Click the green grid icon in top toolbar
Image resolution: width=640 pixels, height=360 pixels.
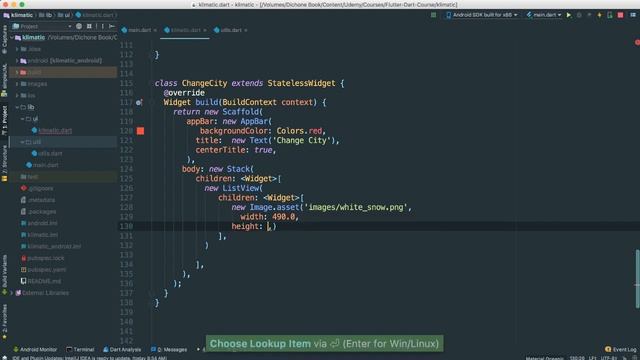point(433,15)
